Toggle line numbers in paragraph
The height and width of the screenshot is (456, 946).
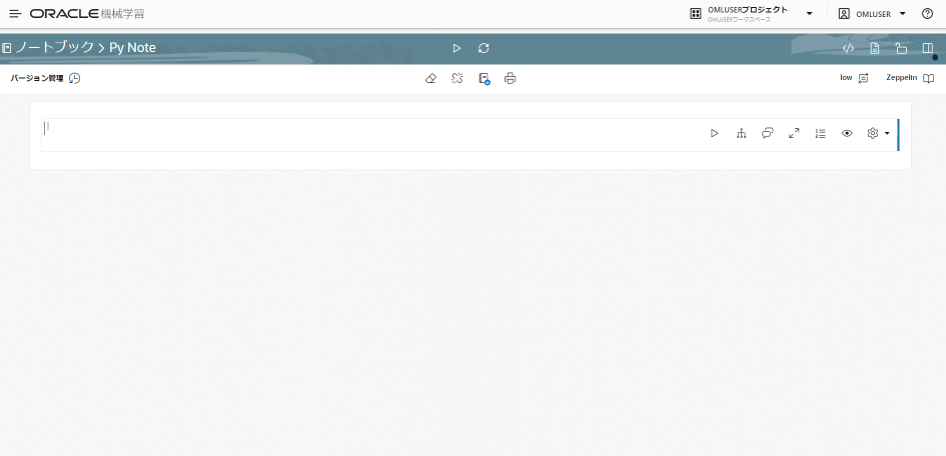(x=820, y=133)
